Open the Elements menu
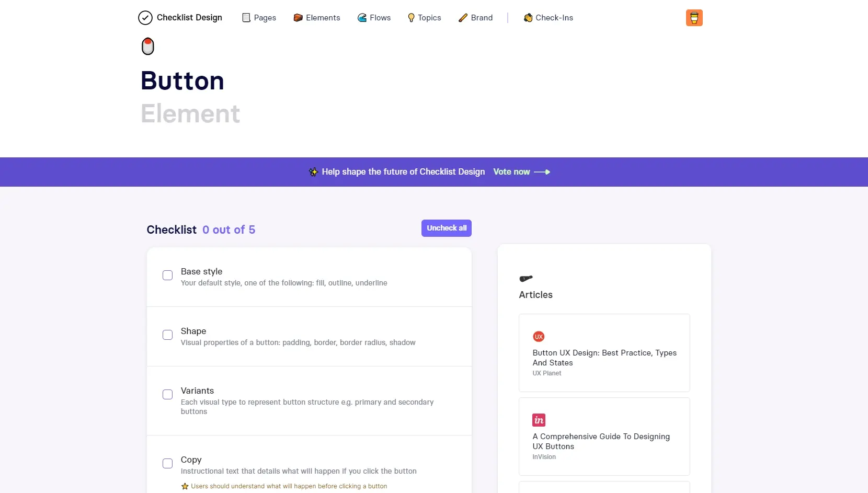The height and width of the screenshot is (493, 868). (x=317, y=18)
